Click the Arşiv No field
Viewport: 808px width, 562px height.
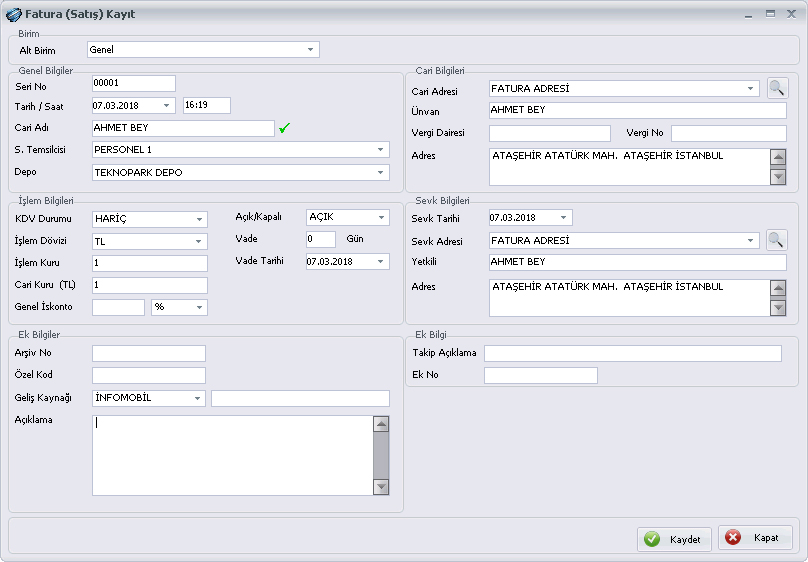point(149,353)
